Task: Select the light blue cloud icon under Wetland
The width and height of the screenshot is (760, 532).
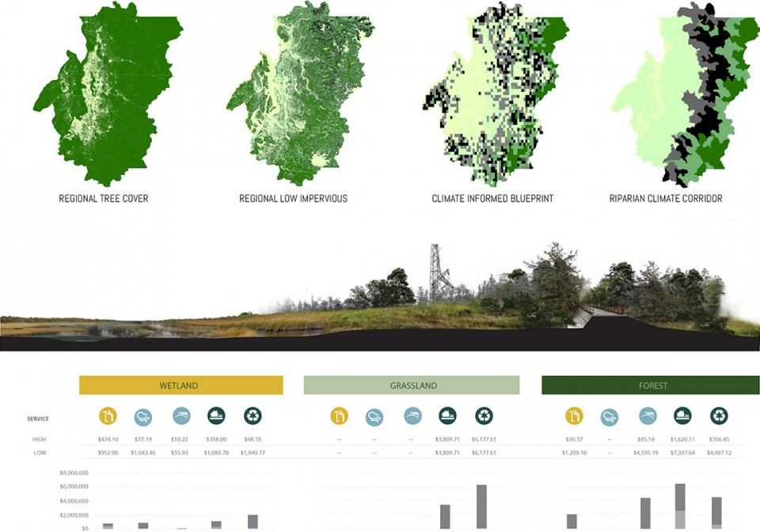Action: tap(143, 416)
